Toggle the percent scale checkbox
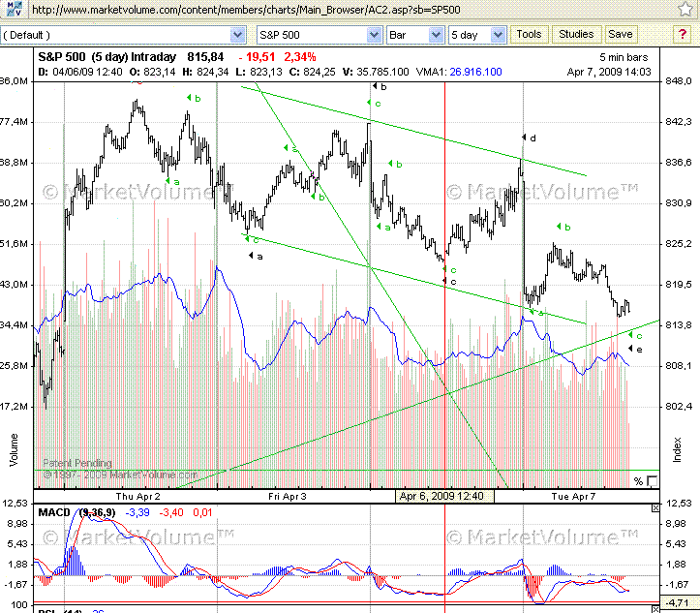The image size is (700, 613). (x=653, y=481)
